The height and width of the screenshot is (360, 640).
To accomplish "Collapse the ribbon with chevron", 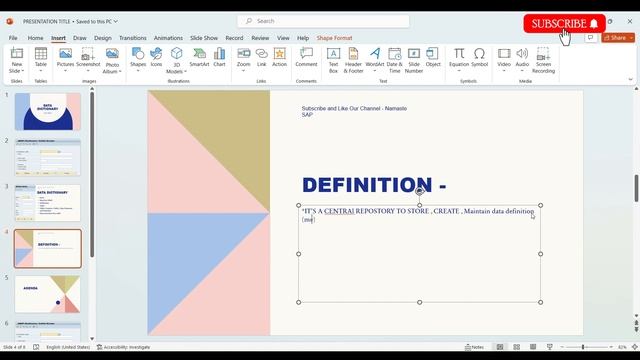I will 631,80.
